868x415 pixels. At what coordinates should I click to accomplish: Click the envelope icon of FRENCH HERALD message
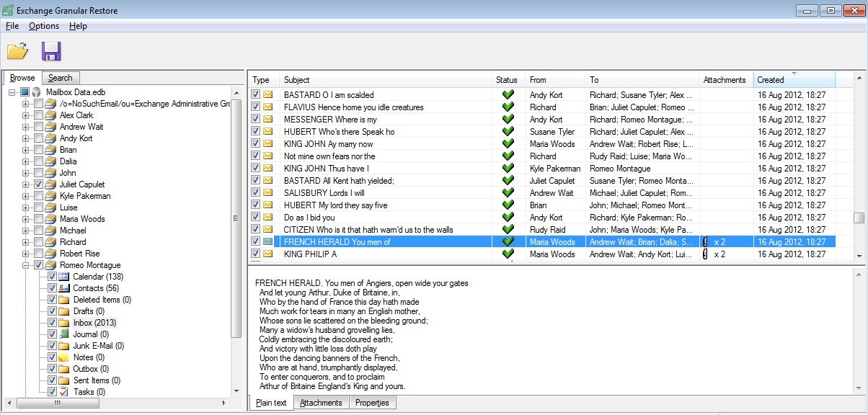pyautogui.click(x=268, y=242)
